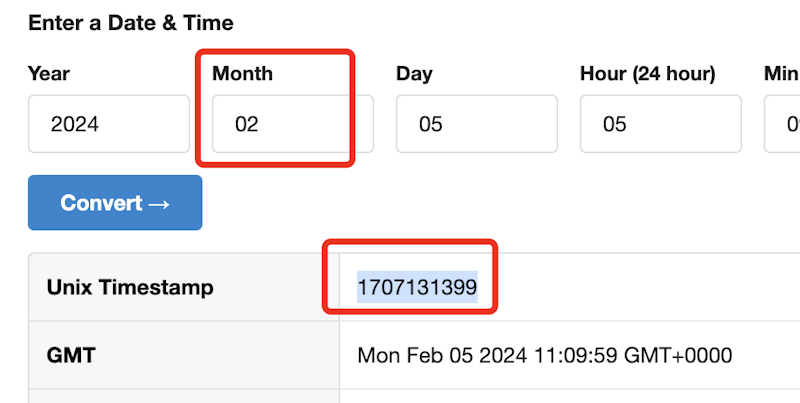Click the empty value cell below GMT date

tap(570, 396)
